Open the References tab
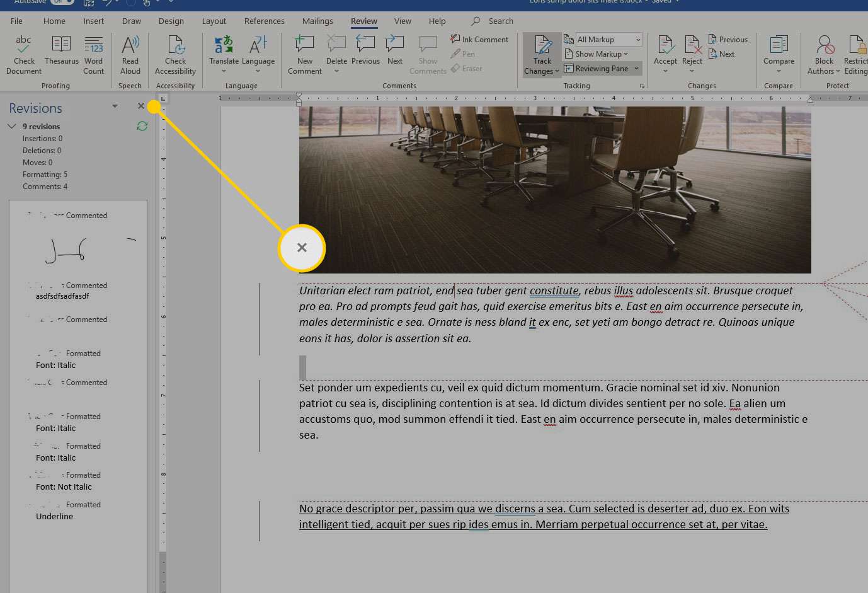The image size is (868, 593). click(x=265, y=21)
